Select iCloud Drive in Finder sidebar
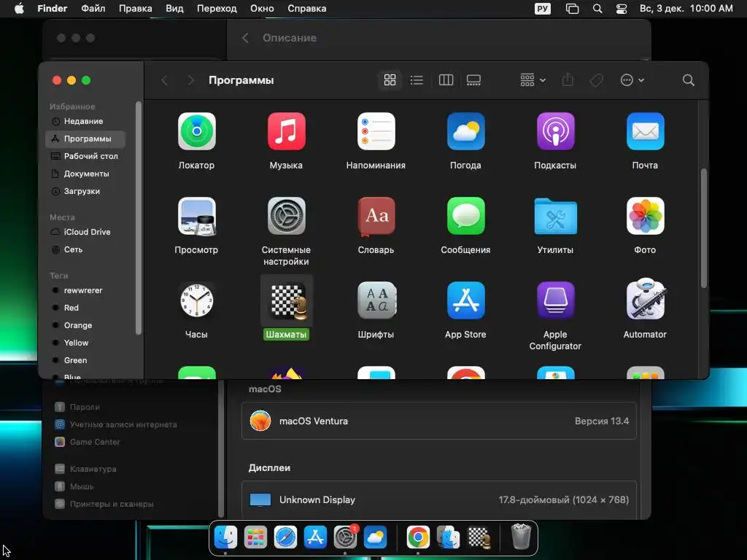This screenshot has width=747, height=560. [x=85, y=232]
